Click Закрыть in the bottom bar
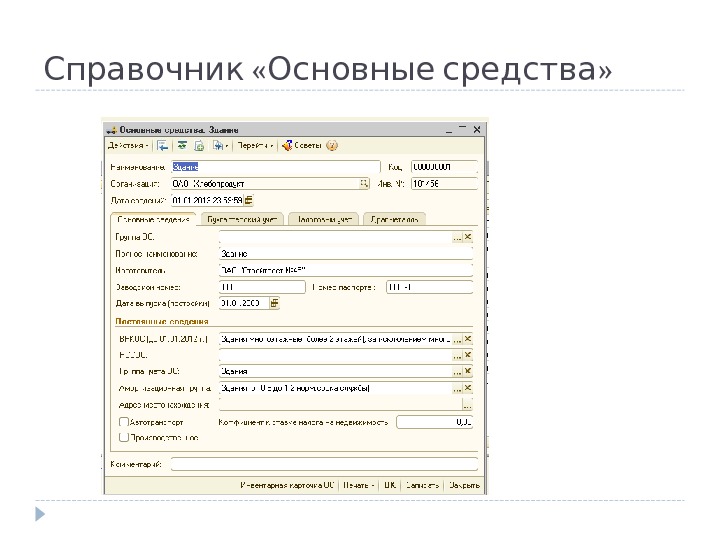The image size is (720, 540). pyautogui.click(x=464, y=485)
